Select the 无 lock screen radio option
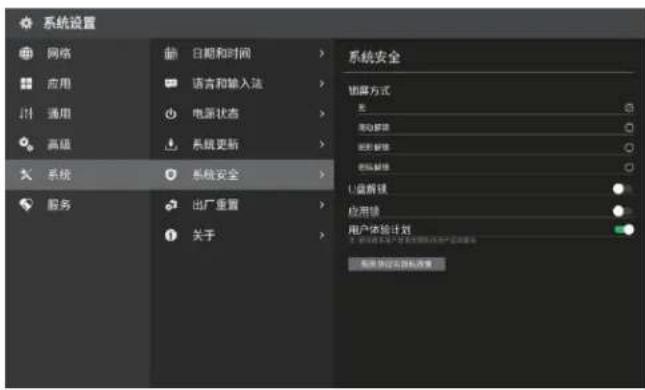 click(629, 108)
